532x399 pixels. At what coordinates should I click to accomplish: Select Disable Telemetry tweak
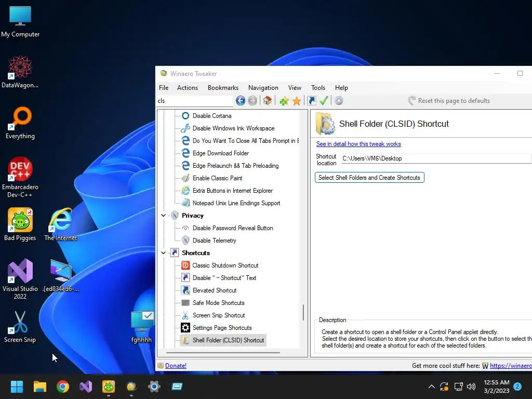point(214,241)
